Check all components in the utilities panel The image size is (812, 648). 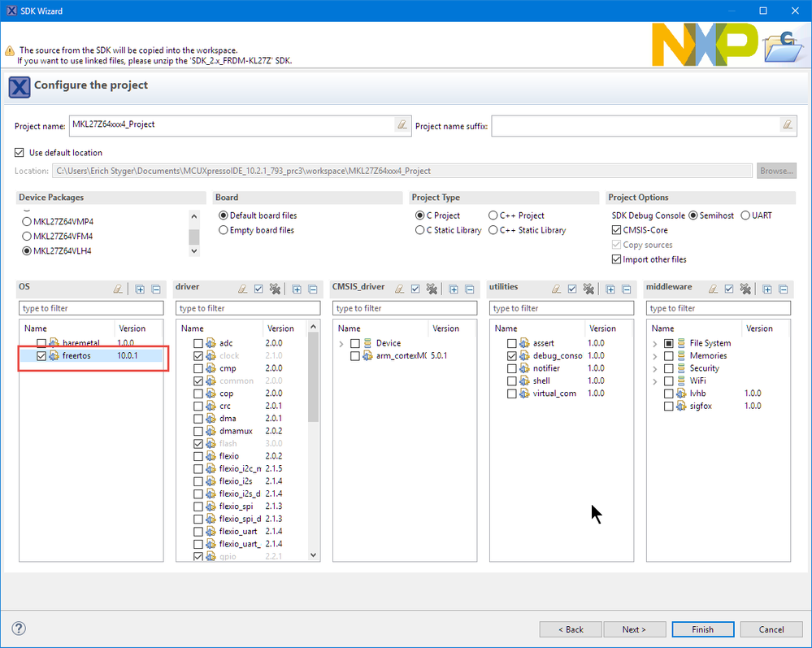573,289
